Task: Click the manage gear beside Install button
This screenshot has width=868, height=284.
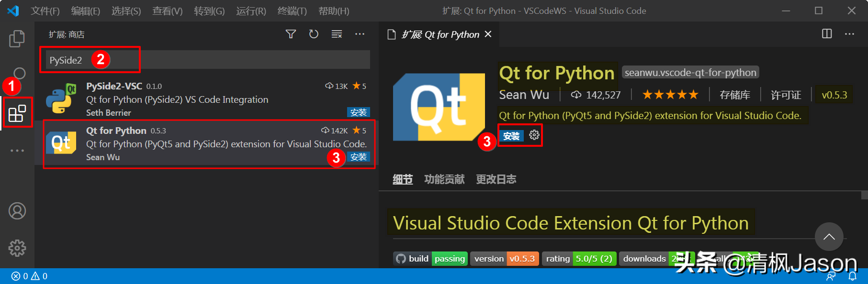Action: pyautogui.click(x=534, y=135)
